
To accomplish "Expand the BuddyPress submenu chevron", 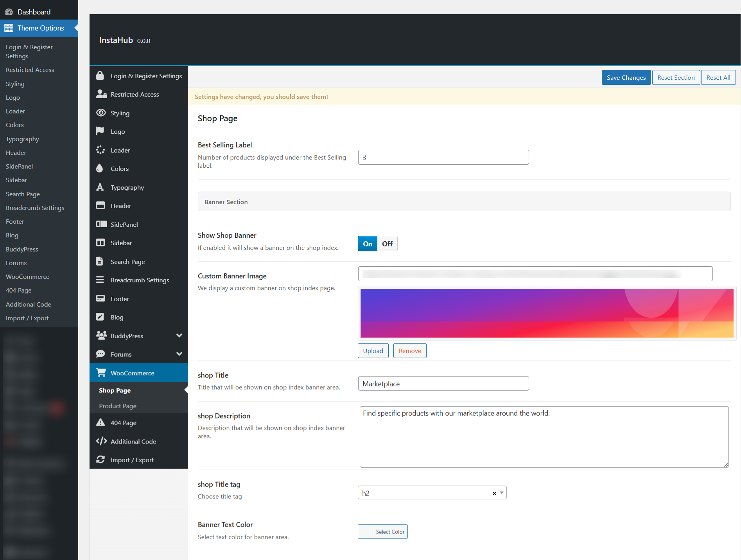I will tap(179, 336).
